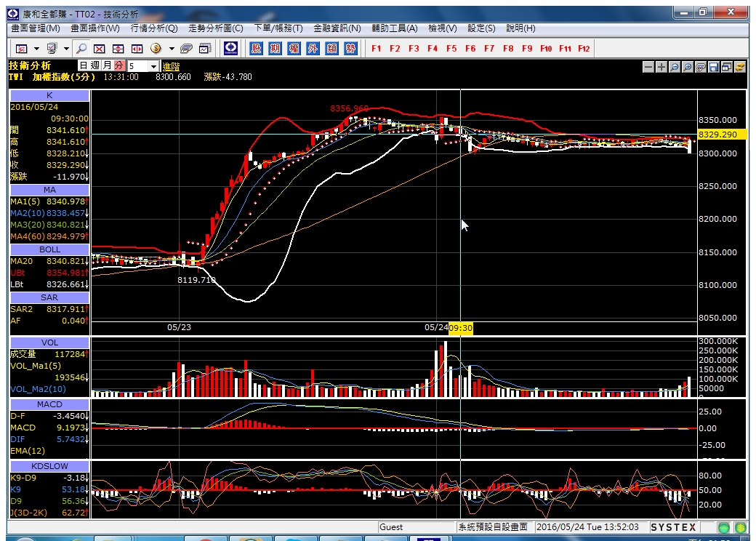Screen dimensions: 756x541
Task: Open the 股 stocks quick button
Action: click(256, 48)
